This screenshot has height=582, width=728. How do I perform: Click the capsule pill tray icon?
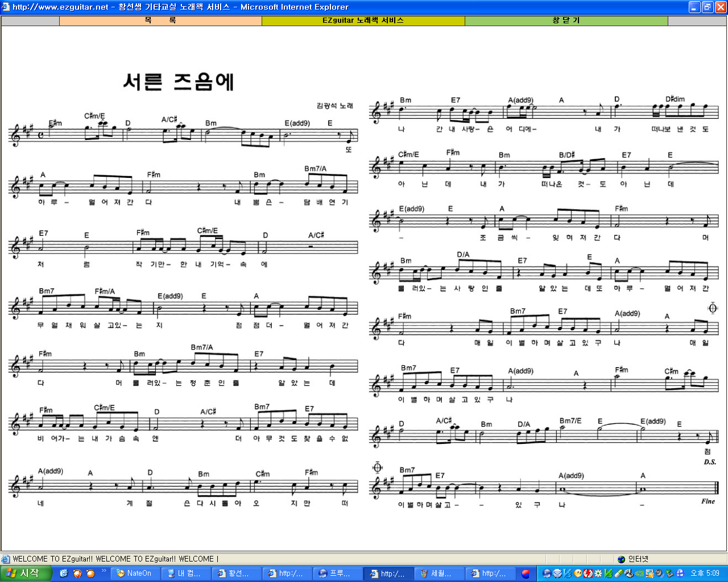619,573
